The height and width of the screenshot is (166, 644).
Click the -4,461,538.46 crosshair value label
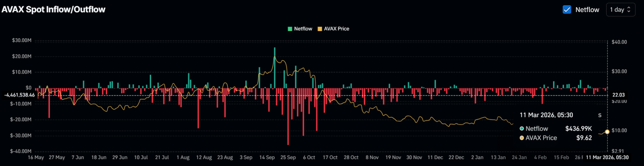coord(19,95)
